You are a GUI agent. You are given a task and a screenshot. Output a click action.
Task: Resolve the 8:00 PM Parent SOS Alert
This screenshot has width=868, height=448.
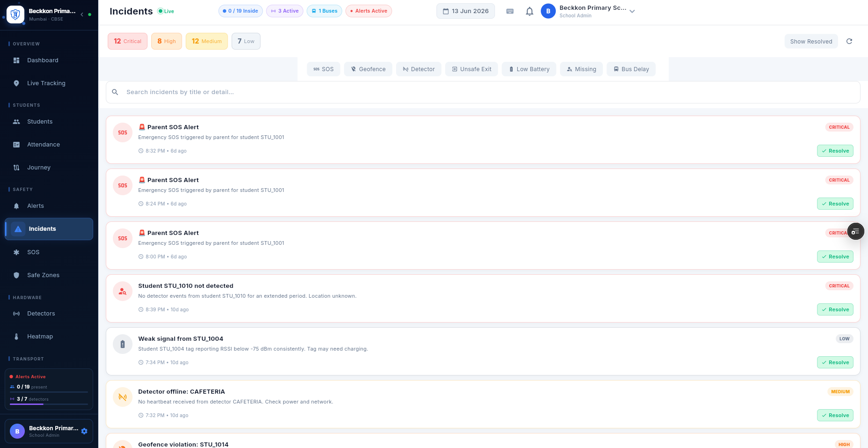(x=835, y=257)
